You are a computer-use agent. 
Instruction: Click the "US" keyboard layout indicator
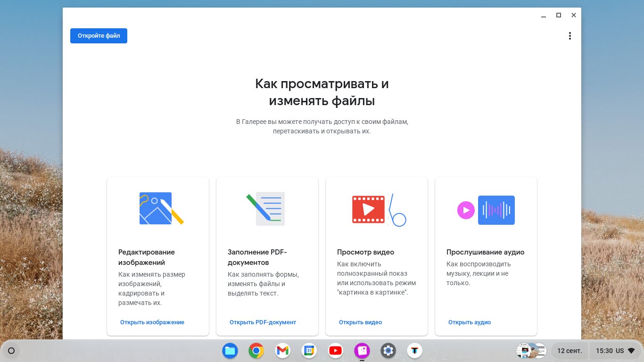click(619, 351)
